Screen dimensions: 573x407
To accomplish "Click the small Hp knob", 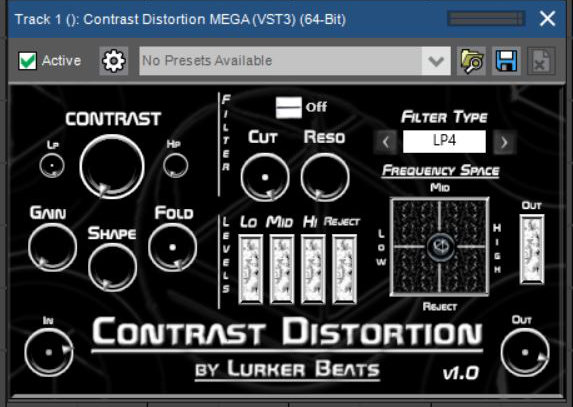I will (175, 166).
